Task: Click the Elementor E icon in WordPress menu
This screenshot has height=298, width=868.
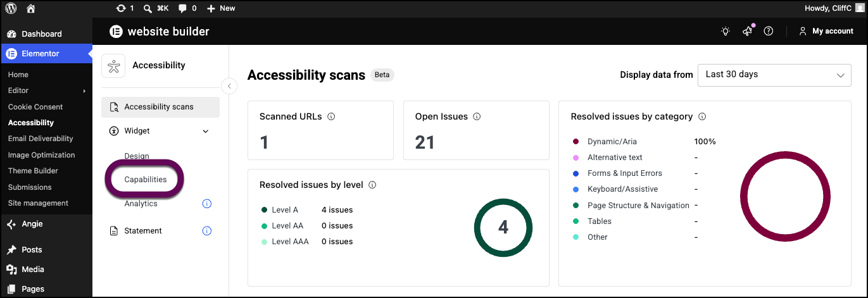Action: click(x=11, y=54)
